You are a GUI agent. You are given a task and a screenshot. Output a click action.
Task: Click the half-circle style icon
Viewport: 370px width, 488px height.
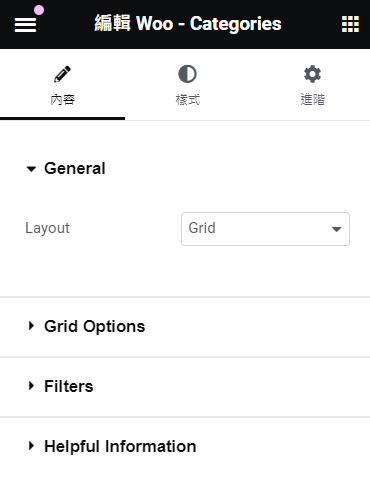[187, 74]
